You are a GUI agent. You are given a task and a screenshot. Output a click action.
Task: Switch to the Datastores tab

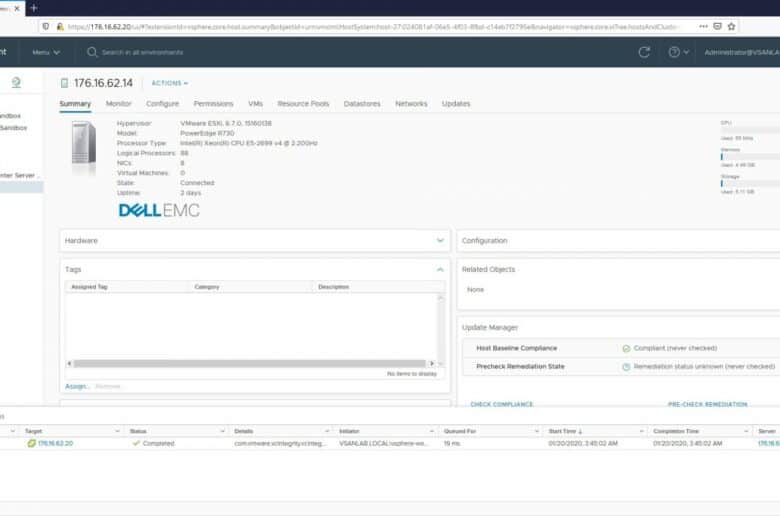coord(362,103)
